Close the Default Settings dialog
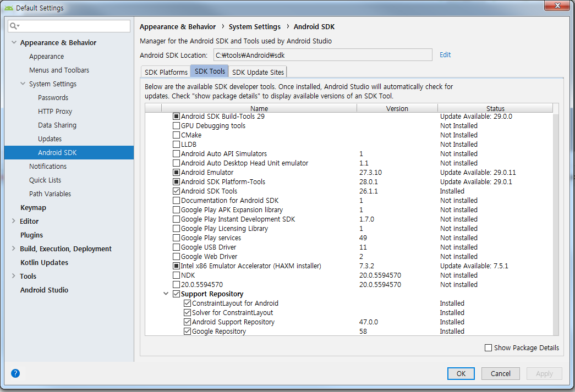 pos(557,5)
